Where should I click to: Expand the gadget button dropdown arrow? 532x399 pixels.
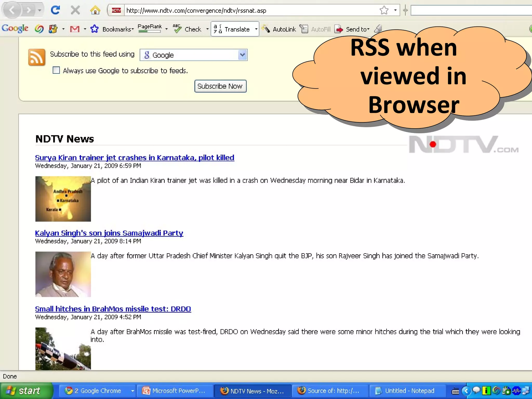point(63,29)
